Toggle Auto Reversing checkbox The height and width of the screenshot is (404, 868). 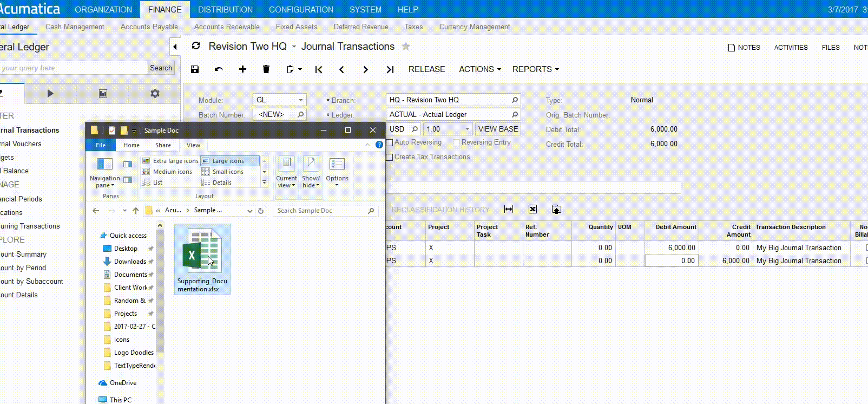pyautogui.click(x=390, y=142)
